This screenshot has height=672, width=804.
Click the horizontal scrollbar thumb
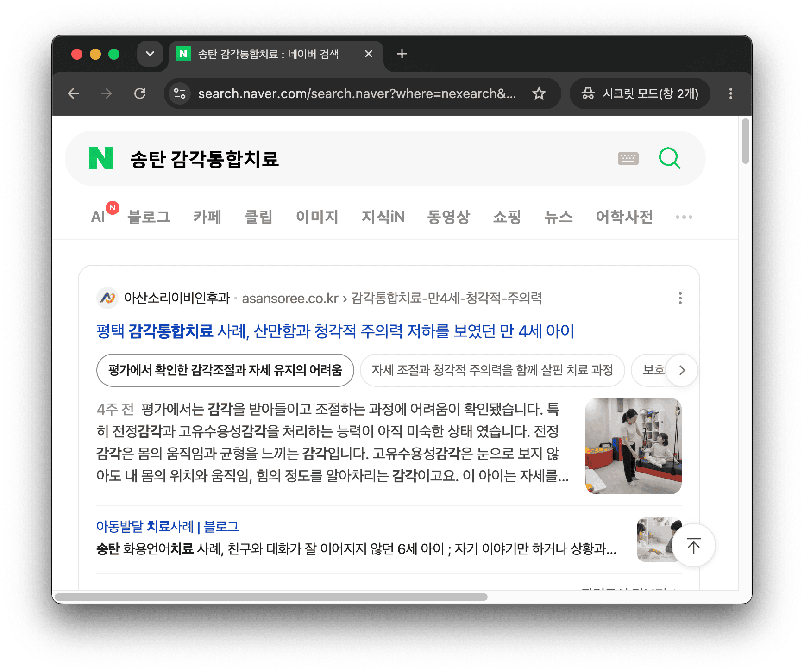[x=271, y=597]
